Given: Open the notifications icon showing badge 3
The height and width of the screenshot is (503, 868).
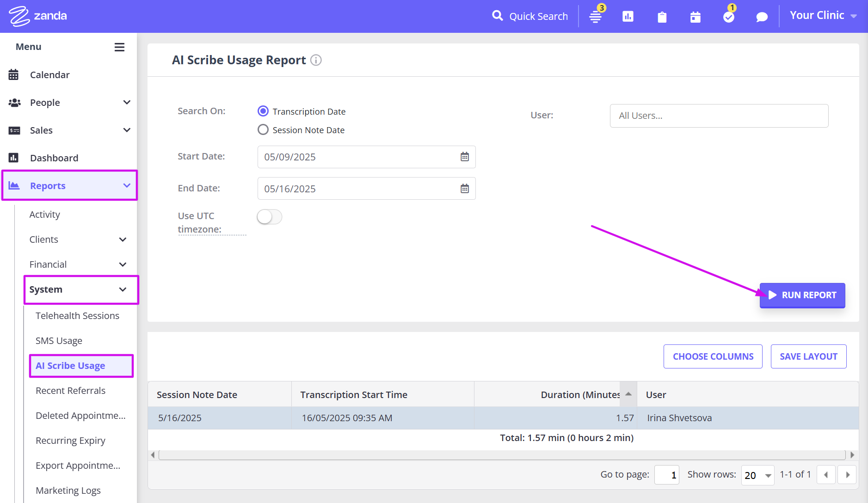Looking at the screenshot, I should coord(595,16).
